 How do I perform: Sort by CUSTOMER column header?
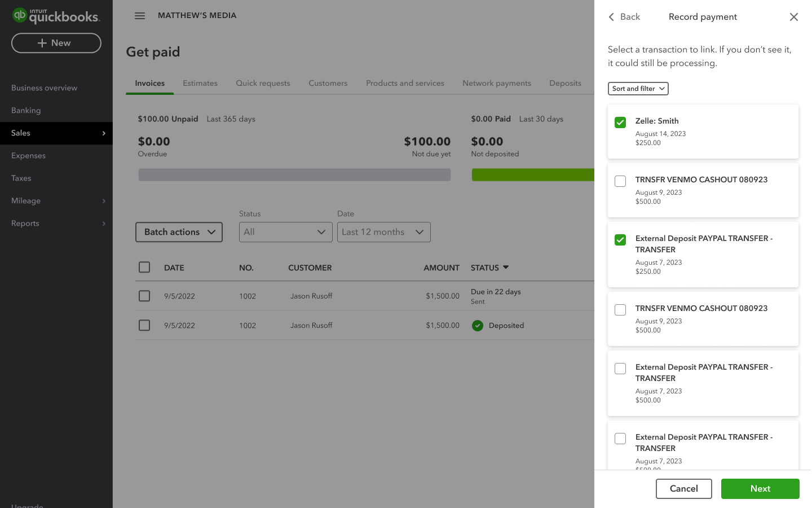[310, 268]
